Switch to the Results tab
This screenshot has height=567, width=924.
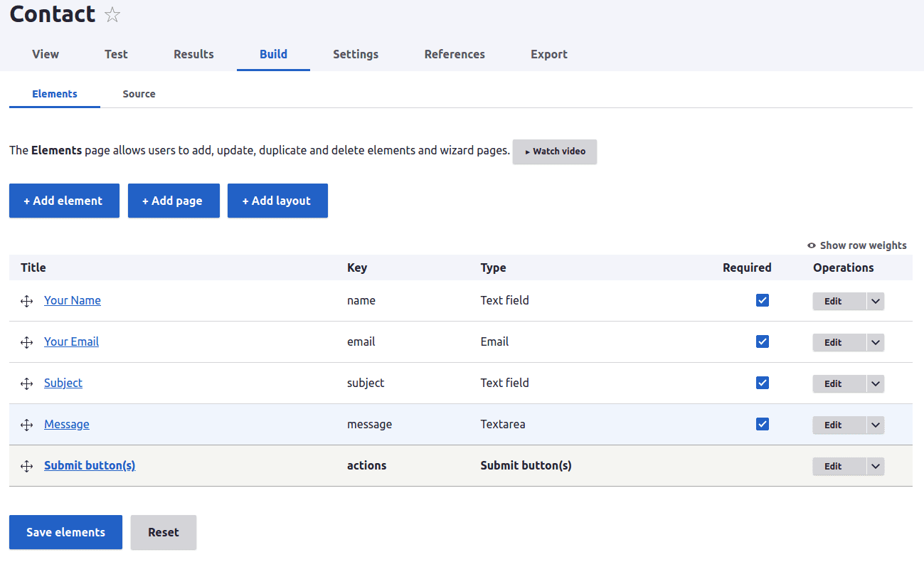[193, 54]
